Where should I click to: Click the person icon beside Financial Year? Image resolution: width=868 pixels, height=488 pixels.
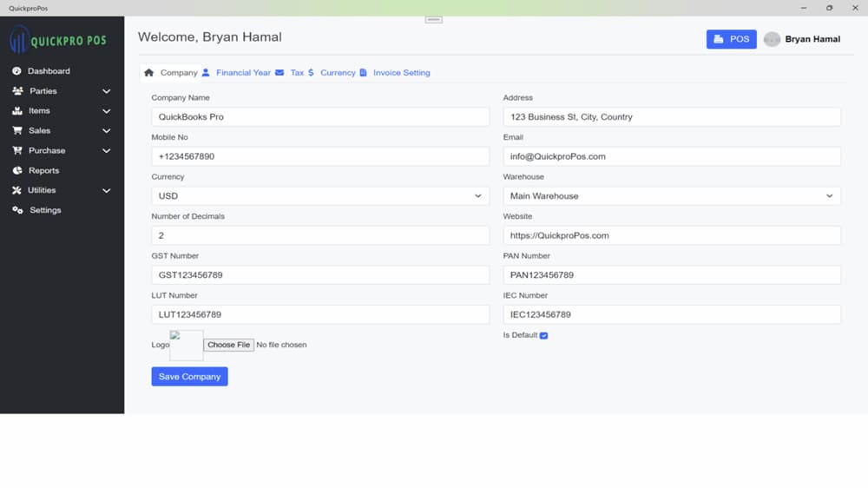[206, 73]
